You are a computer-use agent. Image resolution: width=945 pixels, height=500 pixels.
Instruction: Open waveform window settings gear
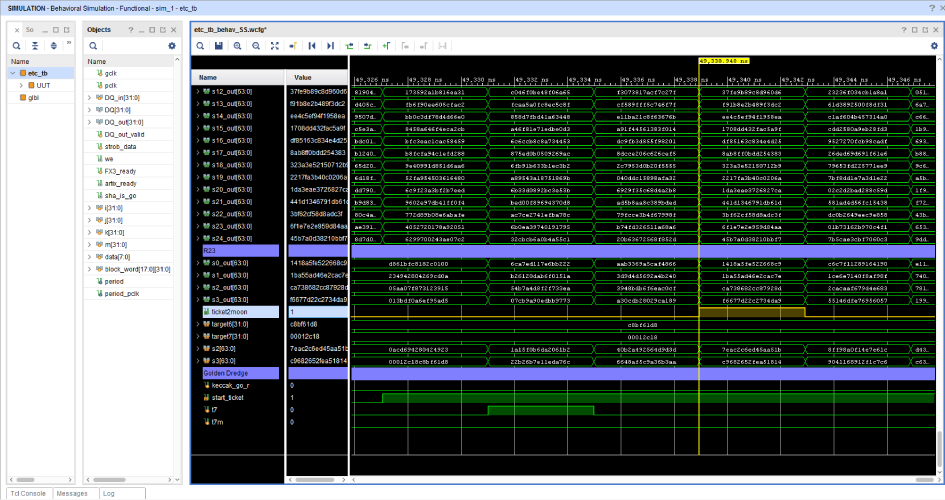point(934,46)
